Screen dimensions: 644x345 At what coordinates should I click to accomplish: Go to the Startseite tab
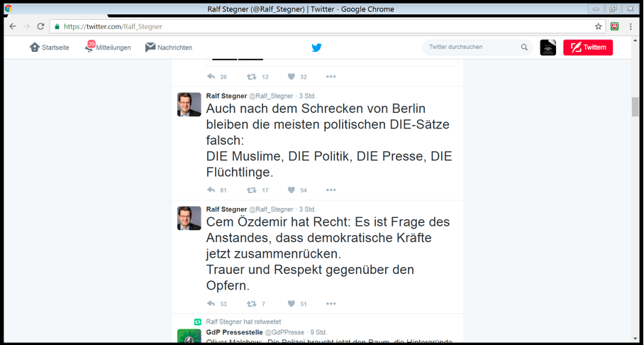pos(49,48)
